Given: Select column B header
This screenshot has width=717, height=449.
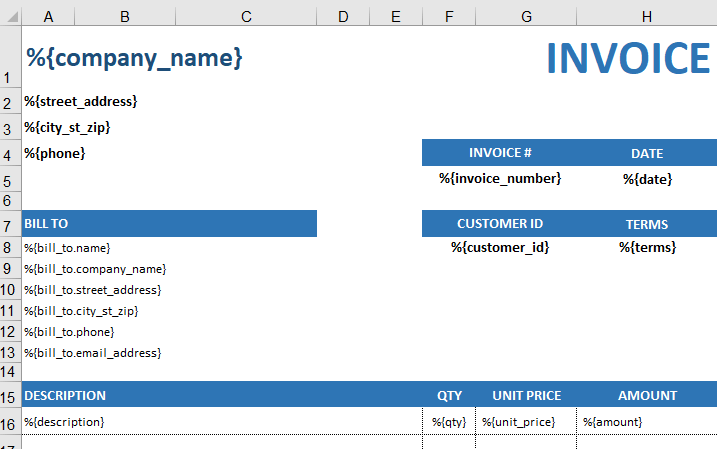Looking at the screenshot, I should (x=125, y=17).
